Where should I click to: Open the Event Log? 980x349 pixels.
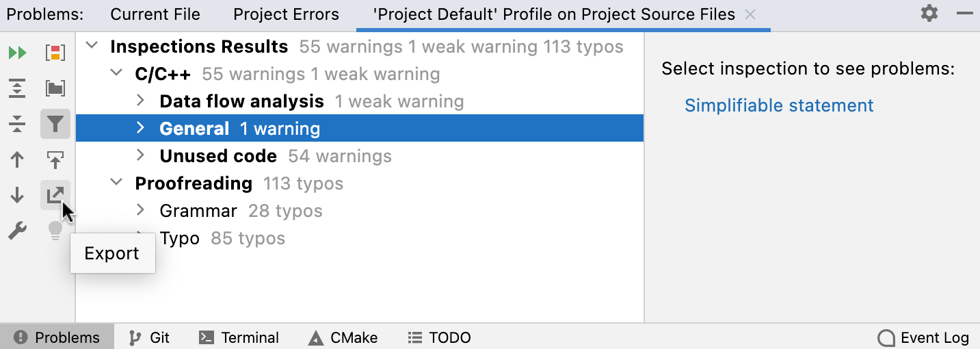tap(924, 337)
